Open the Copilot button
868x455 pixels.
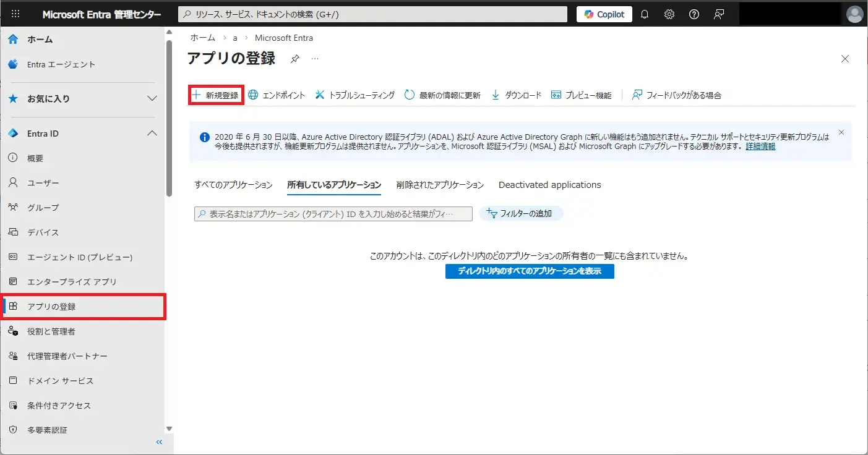tap(604, 14)
